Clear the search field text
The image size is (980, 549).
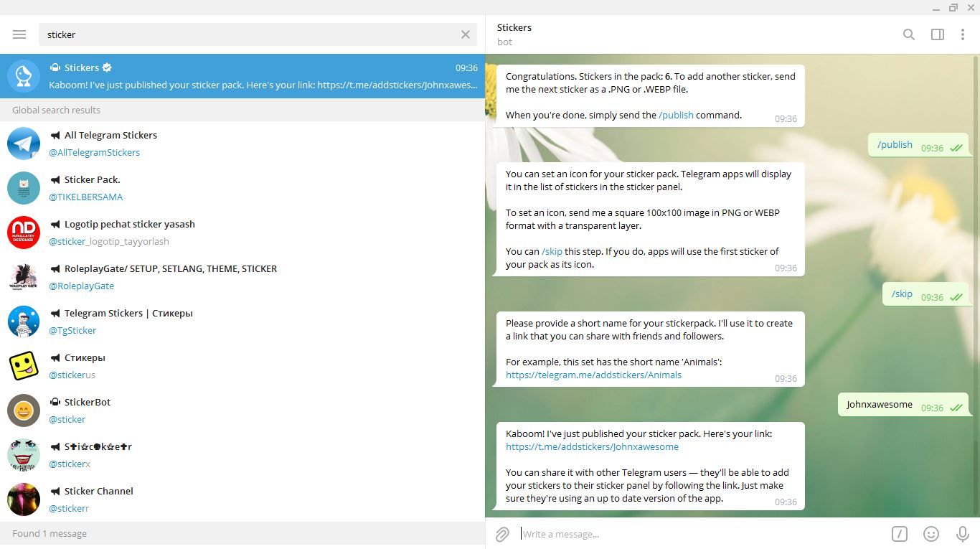click(x=466, y=34)
